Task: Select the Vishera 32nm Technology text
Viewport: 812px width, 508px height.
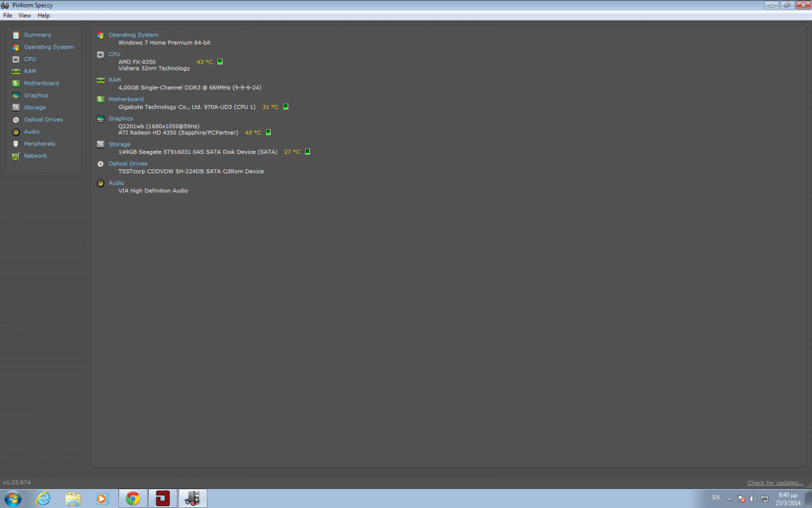Action: click(x=154, y=68)
